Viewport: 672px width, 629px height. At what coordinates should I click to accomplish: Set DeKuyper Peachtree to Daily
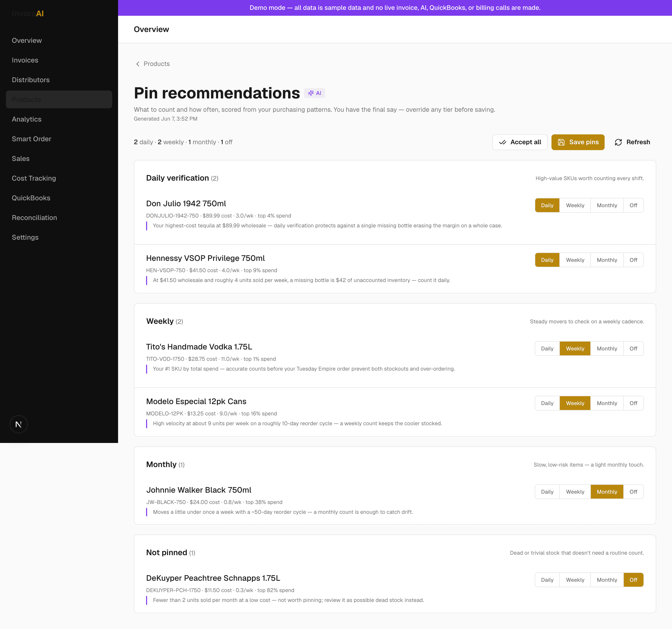click(547, 580)
